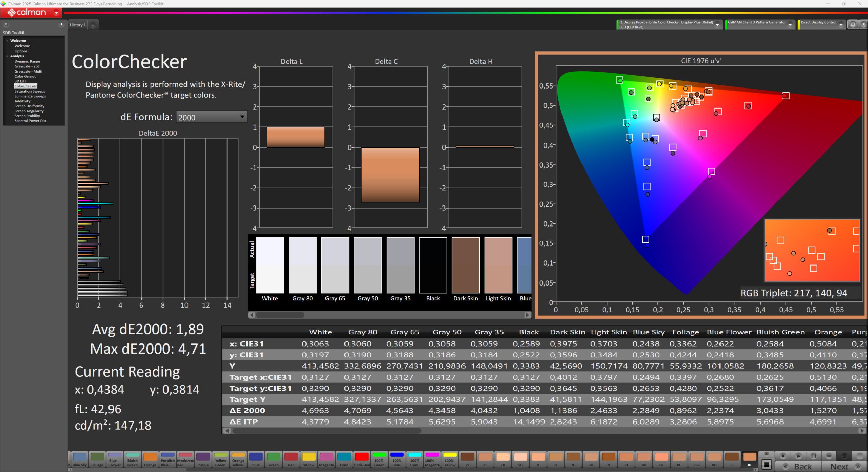Image resolution: width=868 pixels, height=472 pixels.
Task: Open settings gear icon at top right
Action: [853, 24]
